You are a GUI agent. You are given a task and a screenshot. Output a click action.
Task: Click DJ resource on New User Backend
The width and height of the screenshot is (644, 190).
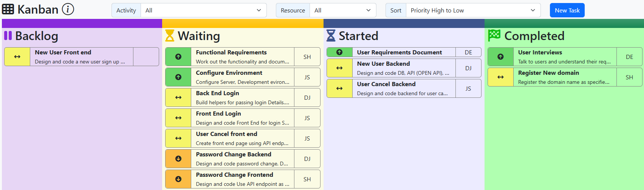click(x=468, y=68)
